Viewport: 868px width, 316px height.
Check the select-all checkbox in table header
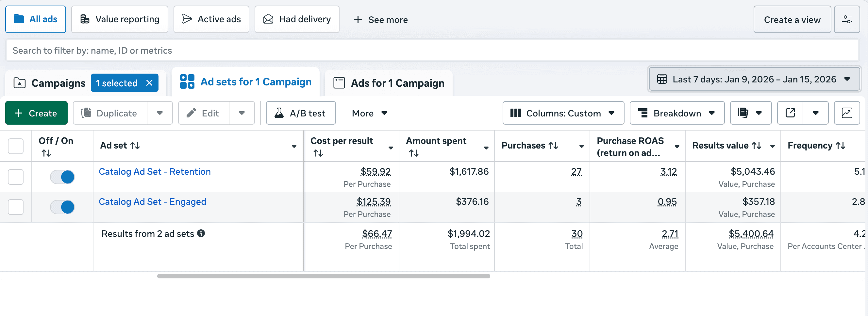(15, 146)
